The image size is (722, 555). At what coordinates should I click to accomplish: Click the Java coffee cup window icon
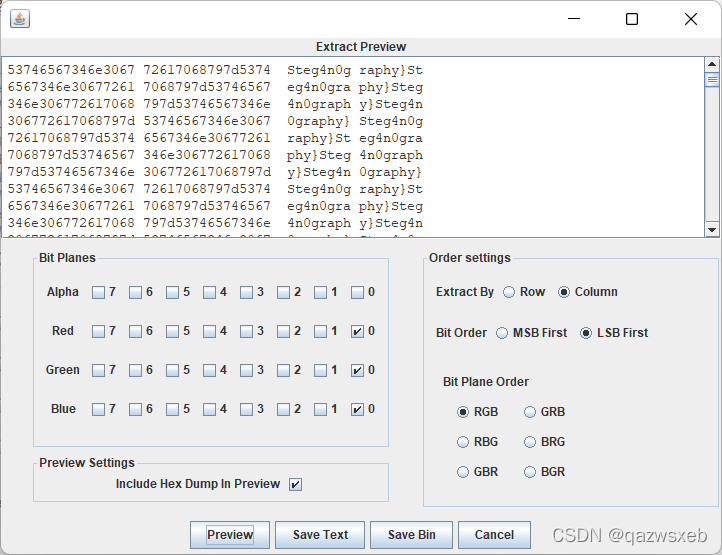[x=20, y=19]
